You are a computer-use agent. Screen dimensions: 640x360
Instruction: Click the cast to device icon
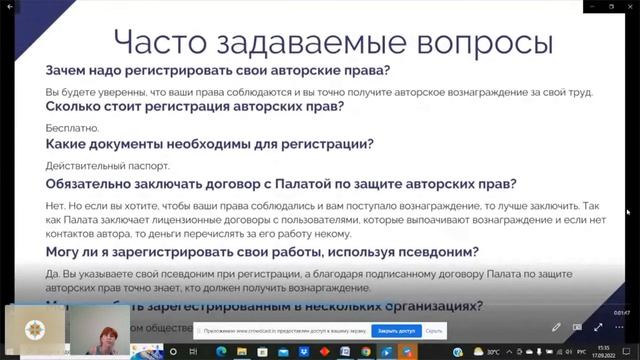(577, 327)
